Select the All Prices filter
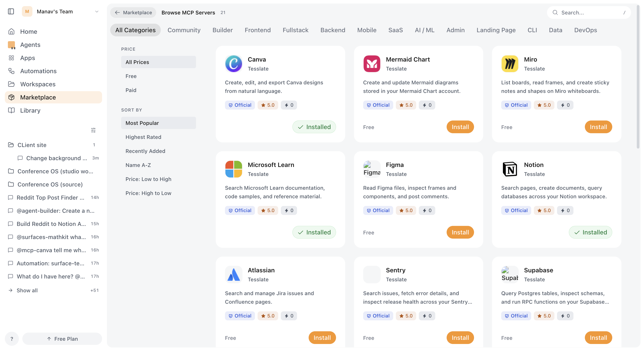The height and width of the screenshot is (351, 644). point(159,62)
